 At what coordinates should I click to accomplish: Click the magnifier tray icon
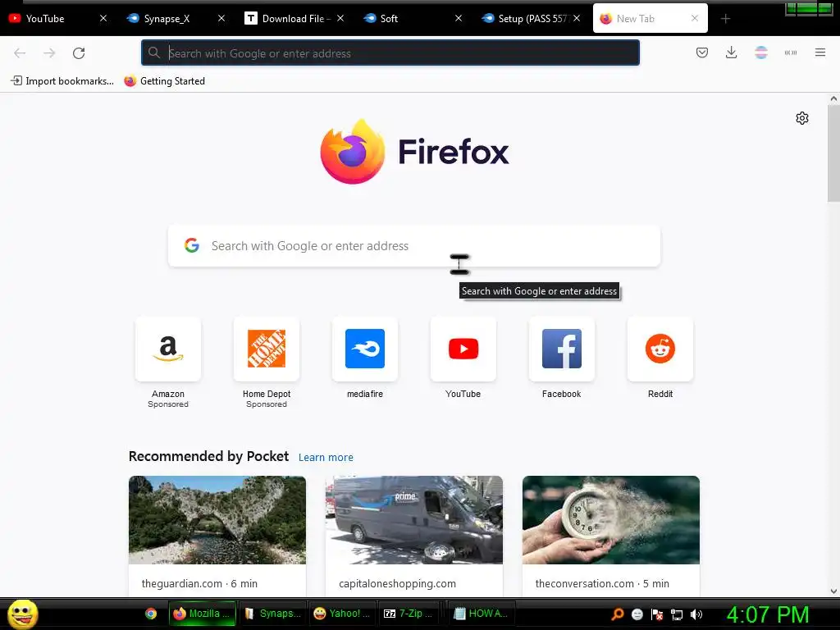pyautogui.click(x=617, y=614)
